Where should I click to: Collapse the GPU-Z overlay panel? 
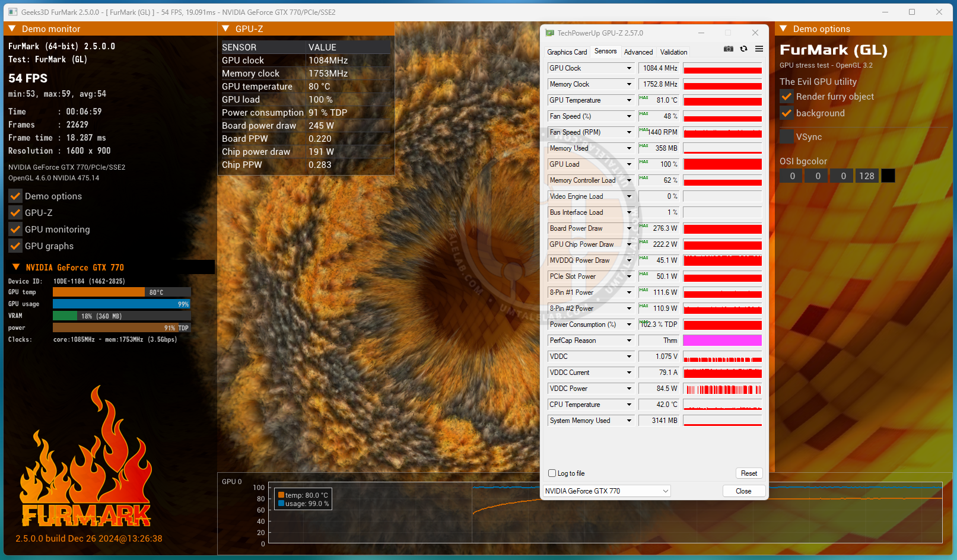click(x=225, y=28)
